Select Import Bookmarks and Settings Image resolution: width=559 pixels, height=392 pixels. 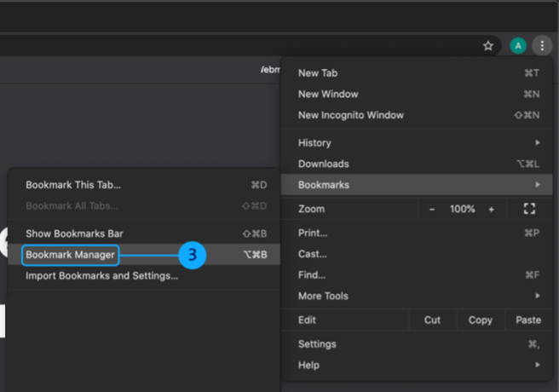click(101, 275)
